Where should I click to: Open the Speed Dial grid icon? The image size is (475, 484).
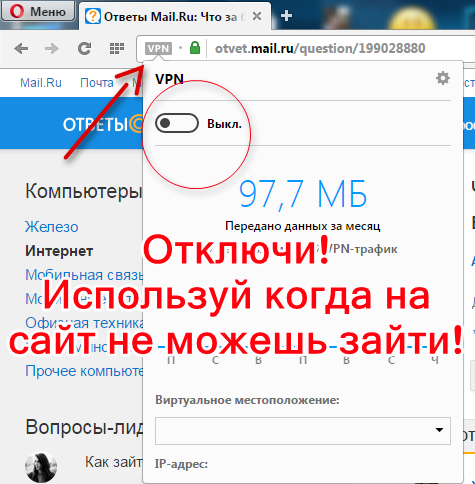[117, 49]
